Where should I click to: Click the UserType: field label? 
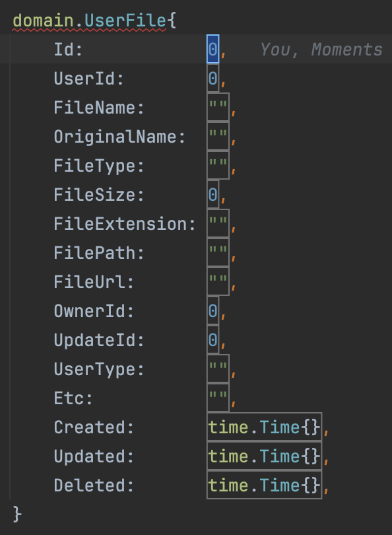pos(99,369)
